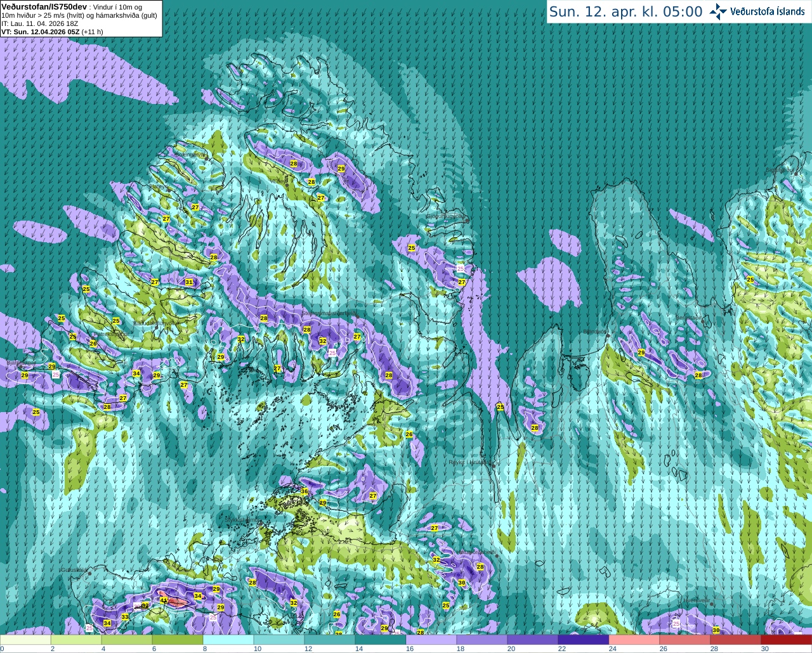Select the yellow gust label reading 31
812x653 pixels.
[189, 282]
